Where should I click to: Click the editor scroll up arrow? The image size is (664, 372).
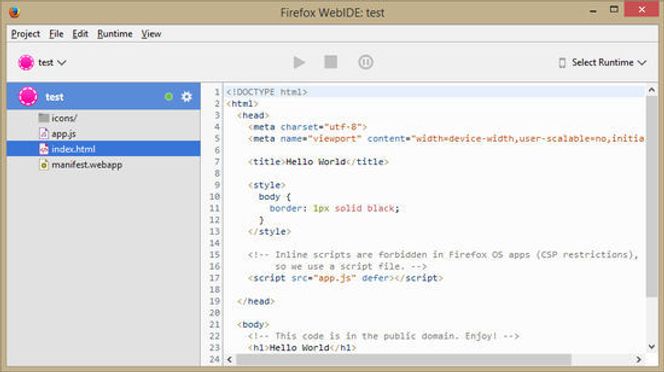(651, 90)
